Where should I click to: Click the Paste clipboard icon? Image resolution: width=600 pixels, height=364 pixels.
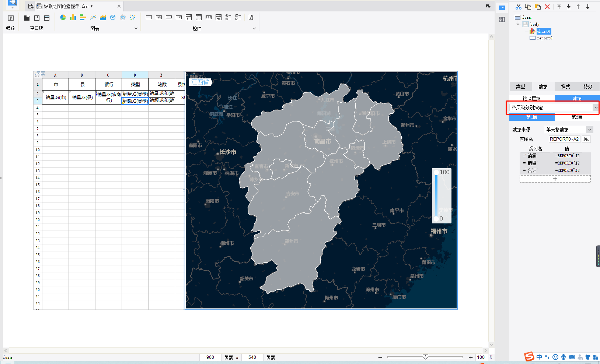(x=538, y=7)
